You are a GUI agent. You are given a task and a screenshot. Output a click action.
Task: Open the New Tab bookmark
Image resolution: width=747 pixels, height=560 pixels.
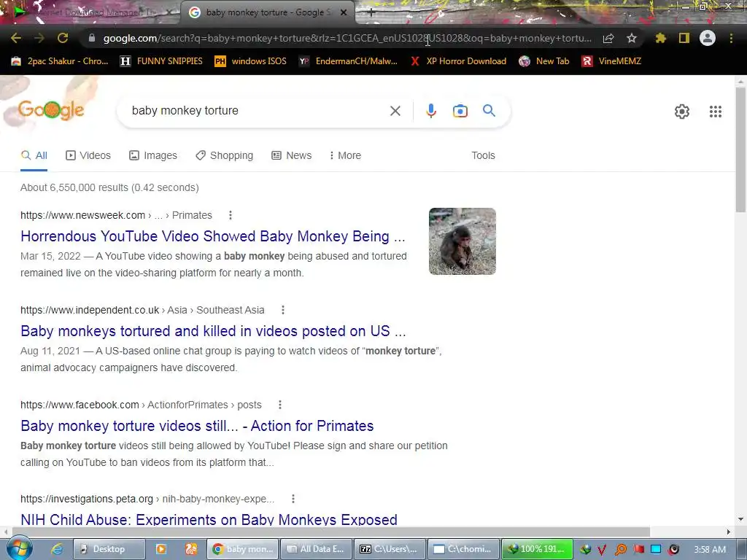click(544, 61)
